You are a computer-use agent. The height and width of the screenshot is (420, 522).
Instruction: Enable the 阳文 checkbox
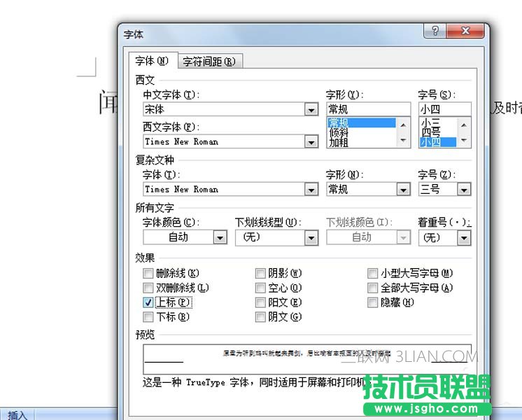[x=260, y=302]
